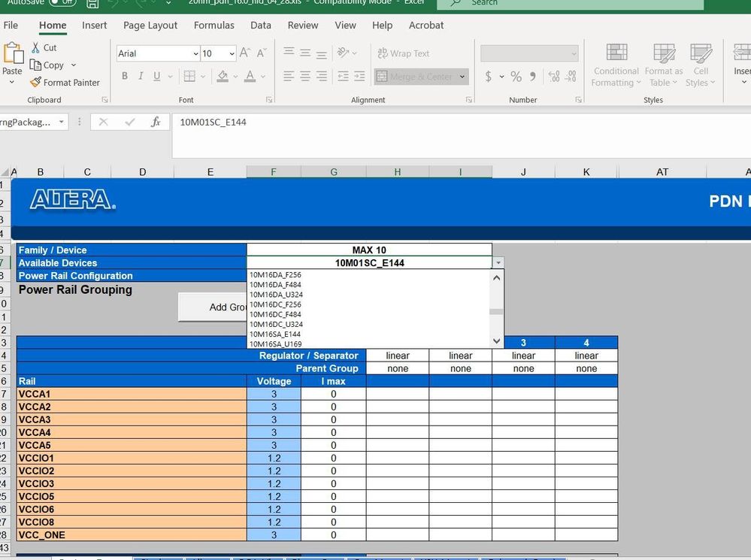Open Number dialog launcher
751x560 pixels.
tap(579, 100)
